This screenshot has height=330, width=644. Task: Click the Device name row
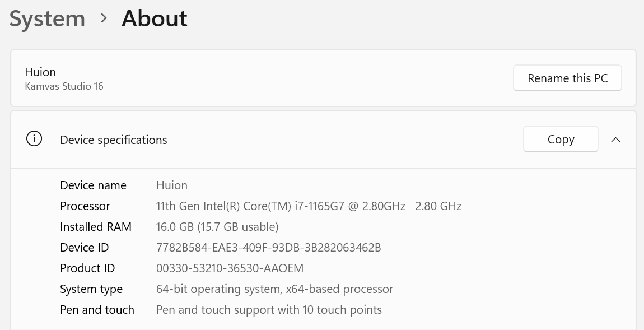pos(93,185)
